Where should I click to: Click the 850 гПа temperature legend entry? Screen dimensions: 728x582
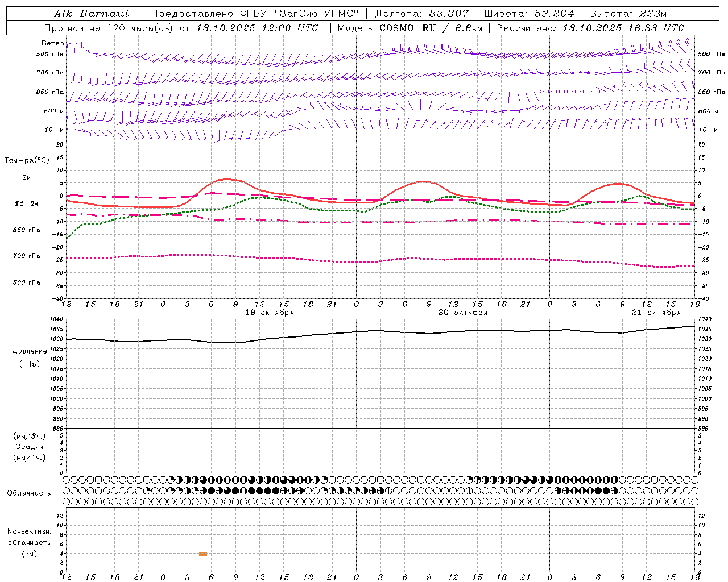(26, 232)
